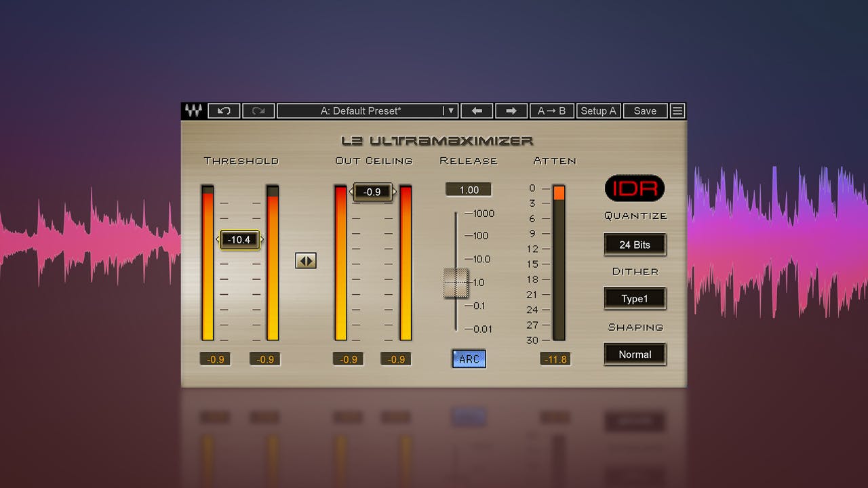The image size is (868, 488).
Task: Click the threshold/ceiling link arrows button
Action: [306, 261]
